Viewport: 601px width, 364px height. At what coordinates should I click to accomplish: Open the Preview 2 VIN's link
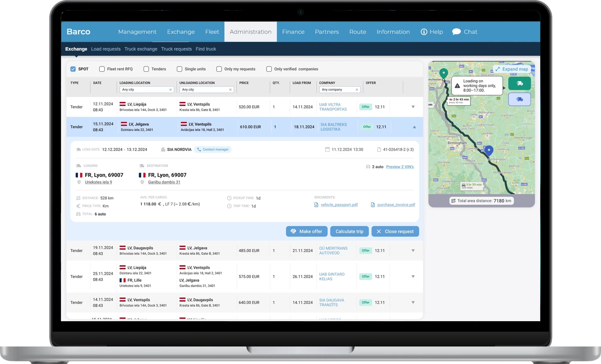[x=400, y=167]
